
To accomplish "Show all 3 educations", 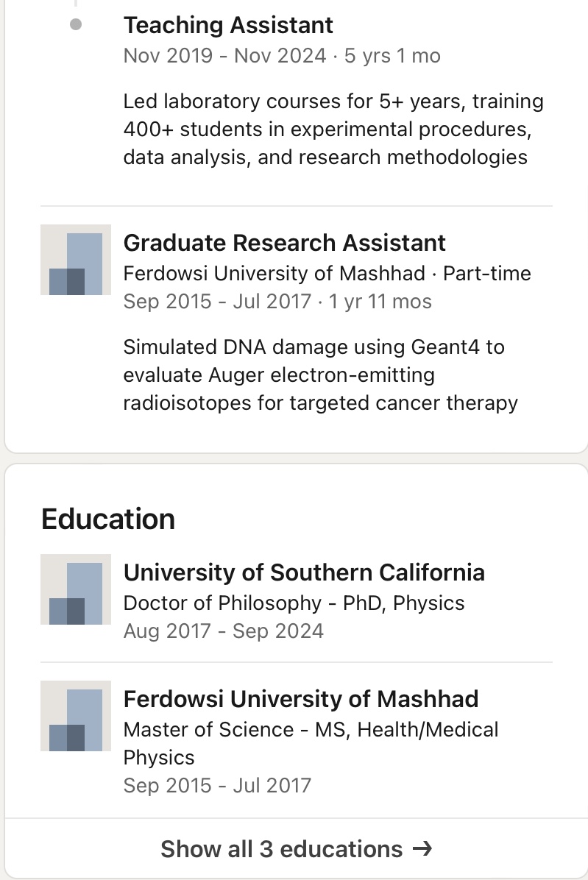I will [282, 849].
